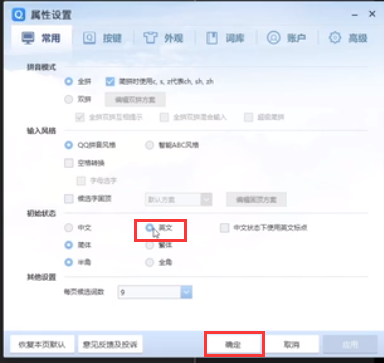
Task: Click the 取消 button
Action: click(x=292, y=344)
